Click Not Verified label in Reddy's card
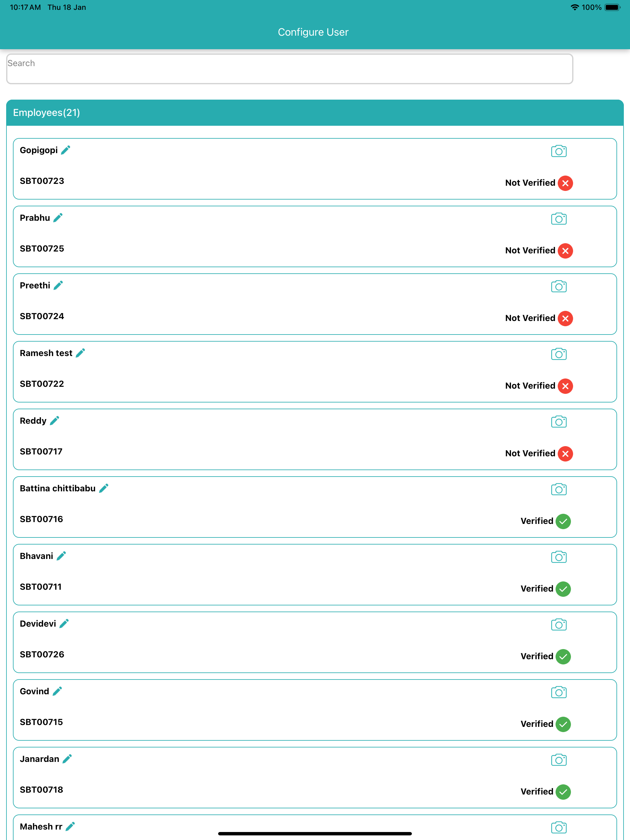Image resolution: width=630 pixels, height=840 pixels. tap(530, 453)
